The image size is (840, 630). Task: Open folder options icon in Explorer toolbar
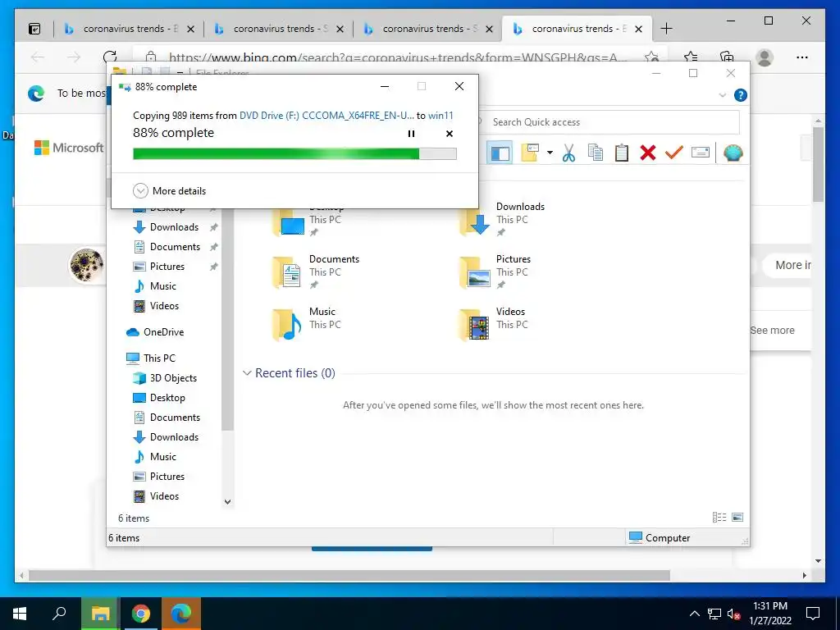(531, 153)
